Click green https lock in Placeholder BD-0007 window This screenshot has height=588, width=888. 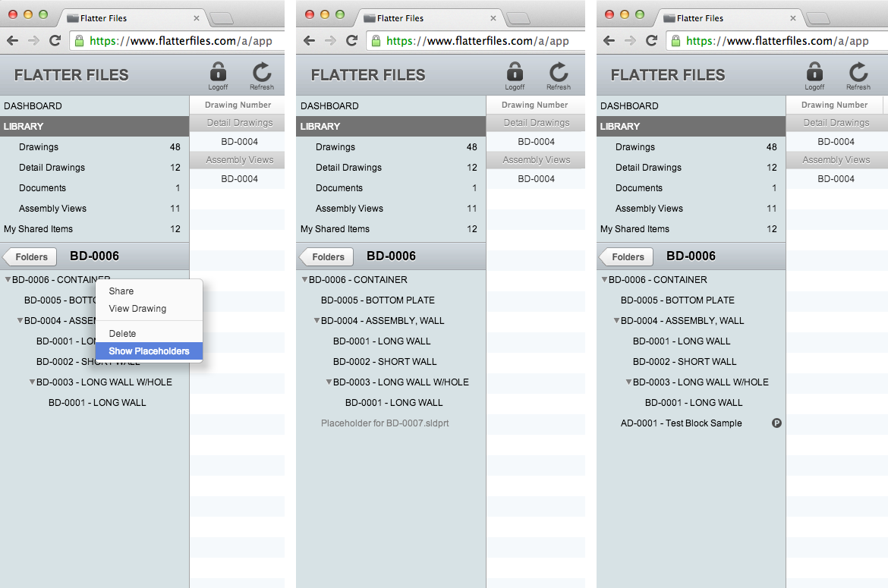pos(376,41)
